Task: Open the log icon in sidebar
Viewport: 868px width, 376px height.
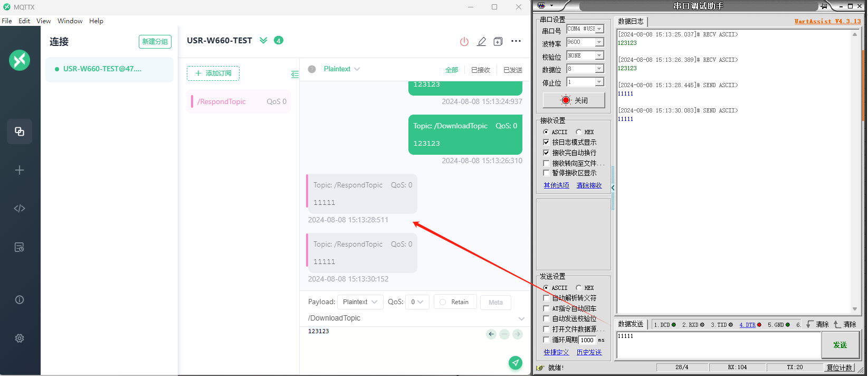Action: pyautogui.click(x=20, y=247)
